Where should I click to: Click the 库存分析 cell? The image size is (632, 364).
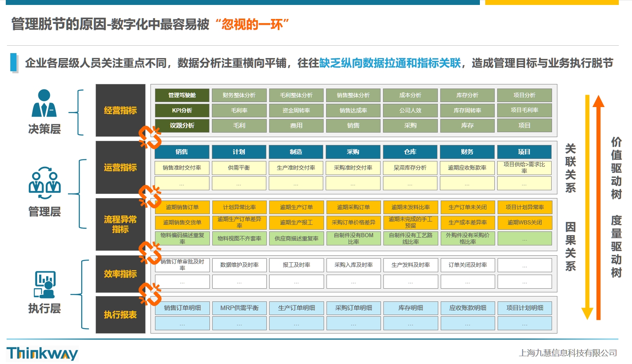[468, 95]
